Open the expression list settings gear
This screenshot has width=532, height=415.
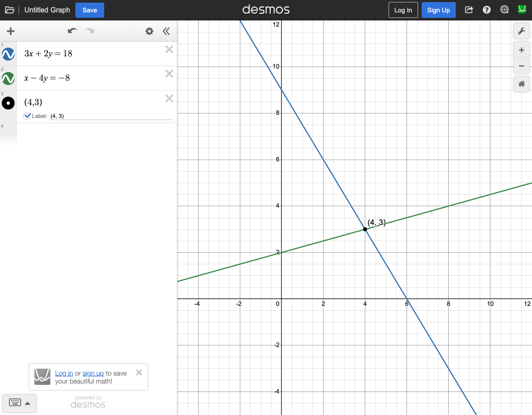pos(149,31)
